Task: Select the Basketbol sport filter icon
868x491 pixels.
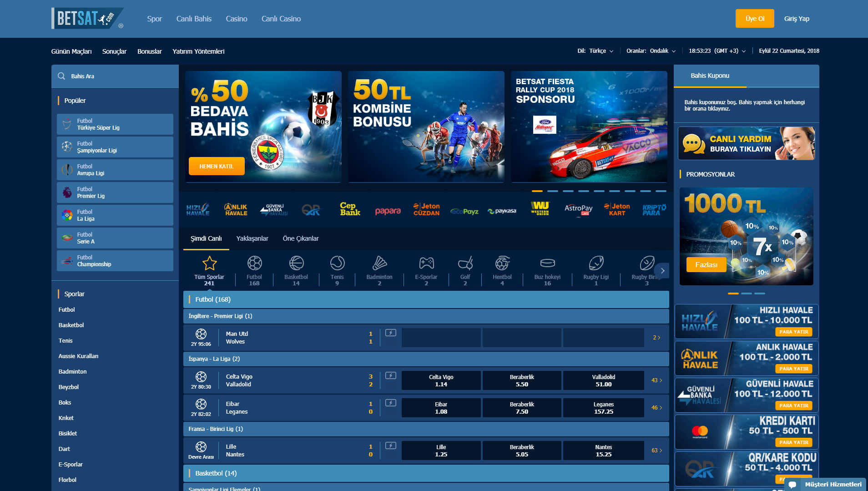Action: (296, 263)
